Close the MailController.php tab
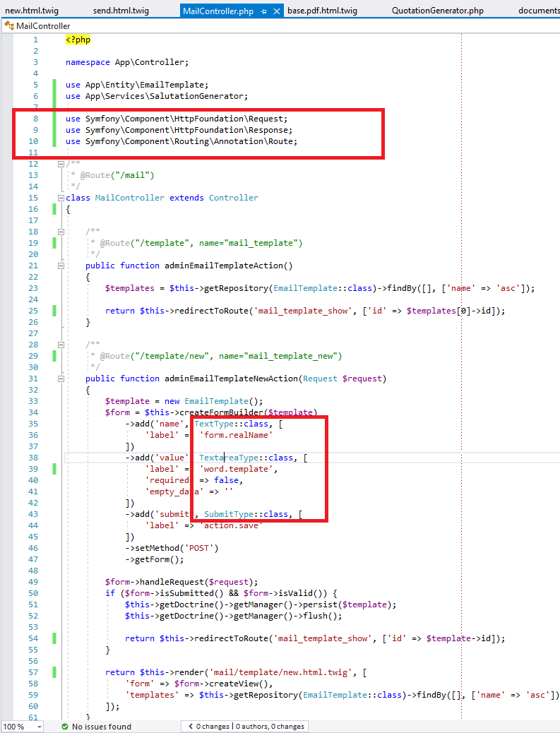Viewport: 560px width, 733px height. [276, 11]
